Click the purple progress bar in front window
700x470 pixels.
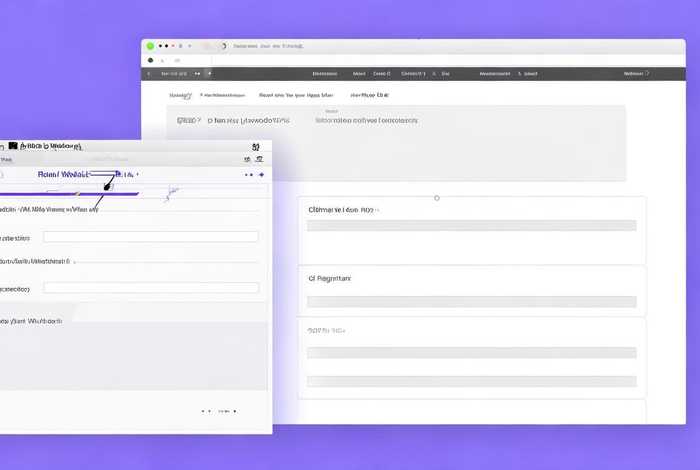coord(70,192)
